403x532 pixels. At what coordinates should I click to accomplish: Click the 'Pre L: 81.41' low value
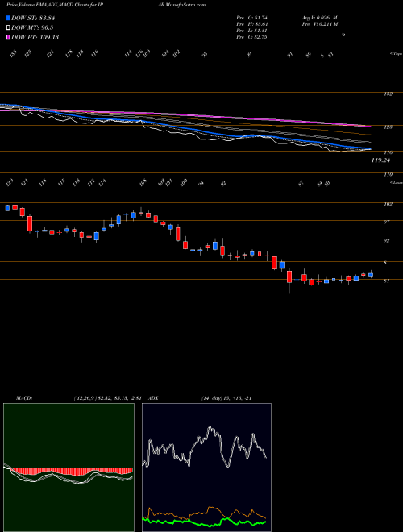pyautogui.click(x=252, y=31)
